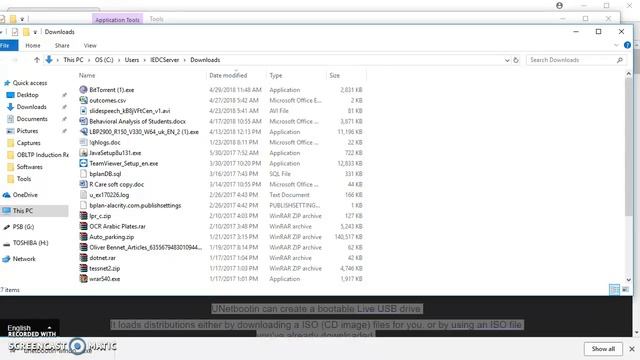This screenshot has height=360, width=640.
Task: Select Behavioral Analysis of Students.docx icon
Action: pyautogui.click(x=83, y=121)
